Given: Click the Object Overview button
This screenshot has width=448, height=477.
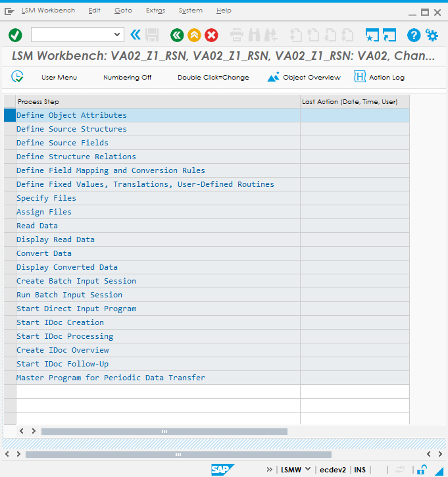Looking at the screenshot, I should (304, 78).
